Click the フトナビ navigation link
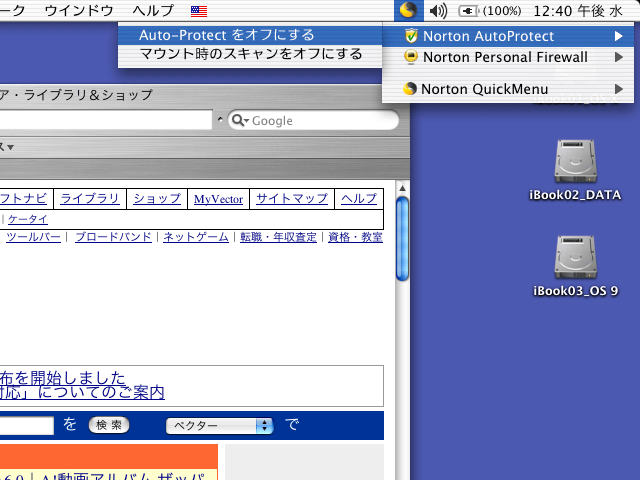Screen dimensions: 640x480 [24, 199]
